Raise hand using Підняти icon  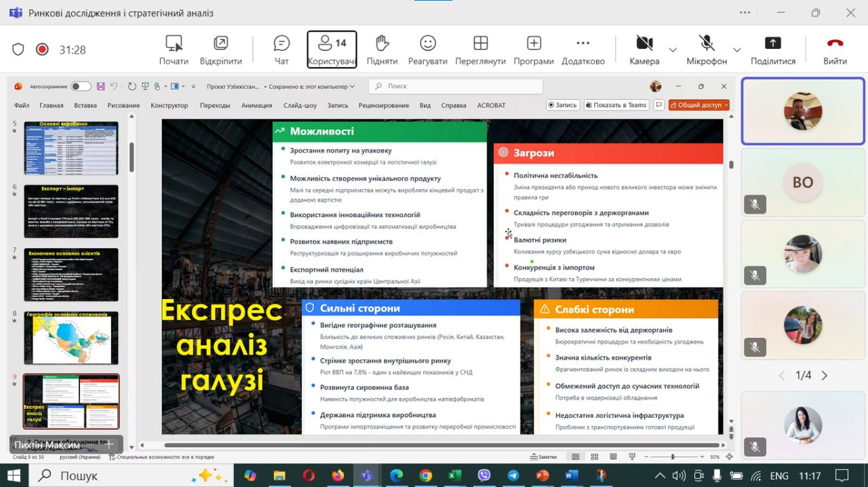[x=382, y=44]
